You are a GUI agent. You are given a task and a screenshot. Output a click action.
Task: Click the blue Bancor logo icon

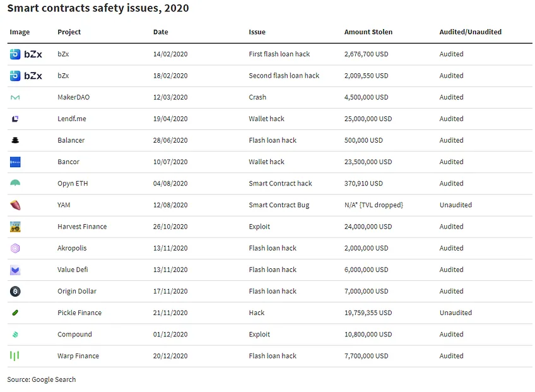(15, 162)
